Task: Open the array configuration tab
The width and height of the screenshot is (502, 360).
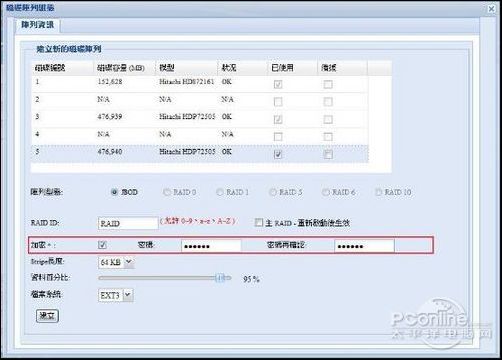Action: (x=37, y=25)
